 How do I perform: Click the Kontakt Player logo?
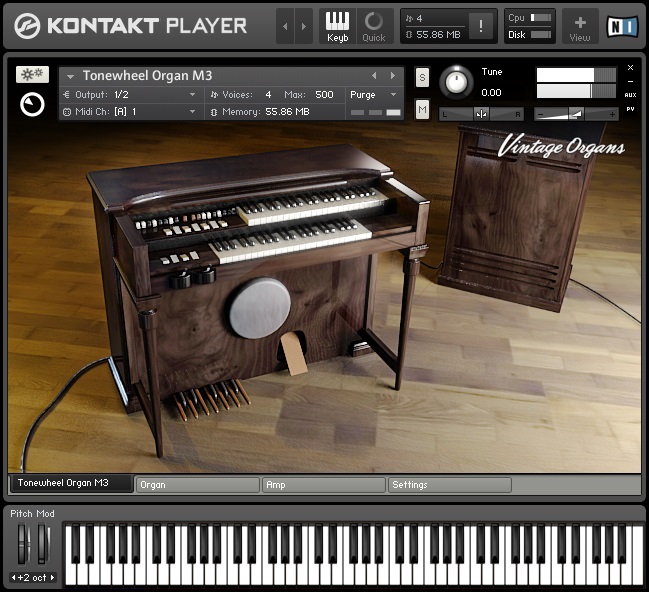tap(130, 26)
